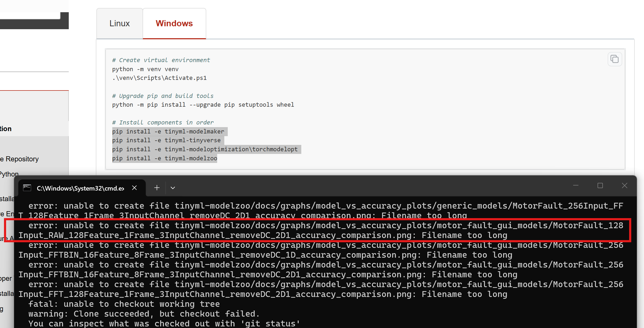Select the Windows tab
Viewport: 644px width, 328px height.
click(174, 23)
